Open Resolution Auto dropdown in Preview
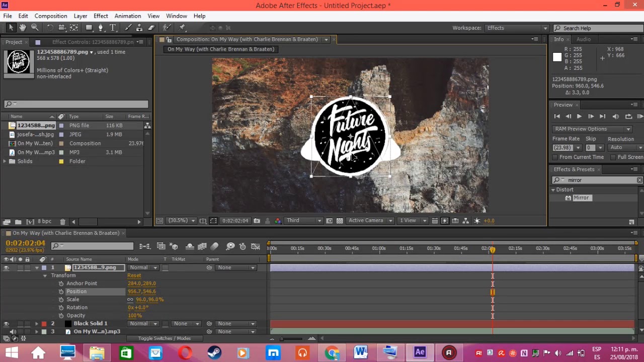 click(x=625, y=148)
